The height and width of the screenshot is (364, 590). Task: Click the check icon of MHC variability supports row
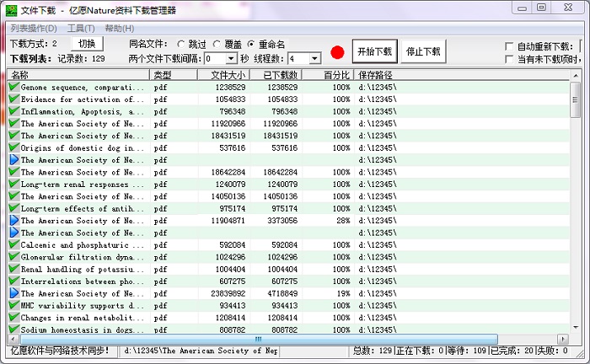[14, 305]
